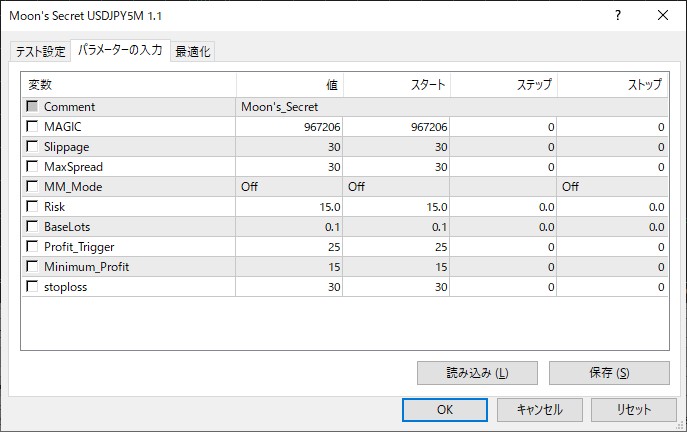Tick the Profit_Trigger checkbox
Image resolution: width=687 pixels, height=432 pixels.
coord(33,247)
